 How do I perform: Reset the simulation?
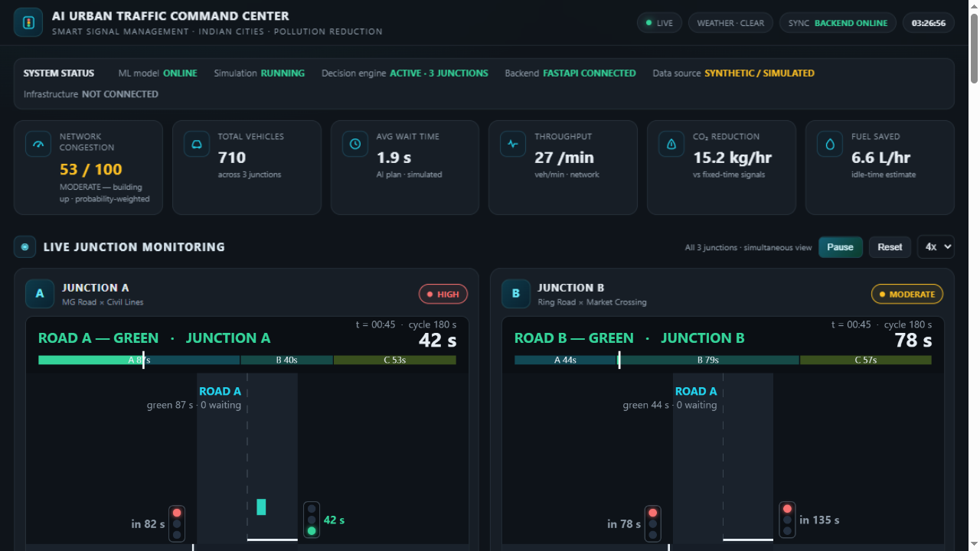(x=890, y=247)
